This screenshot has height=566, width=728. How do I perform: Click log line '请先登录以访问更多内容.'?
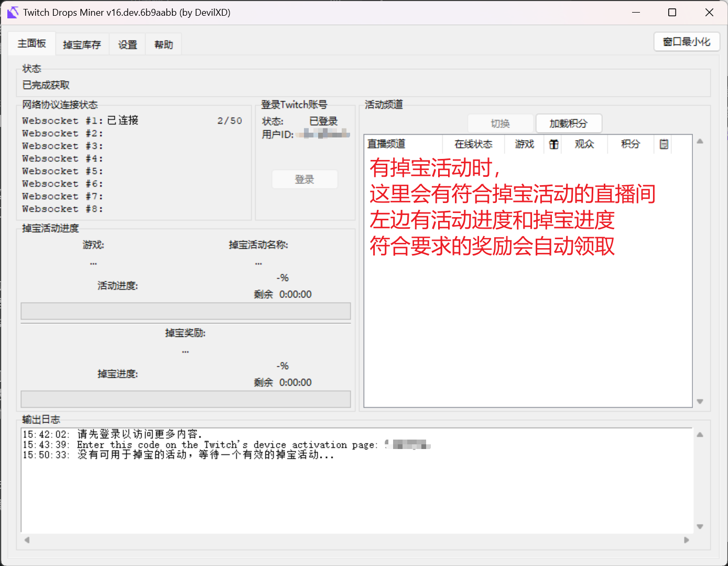(112, 434)
